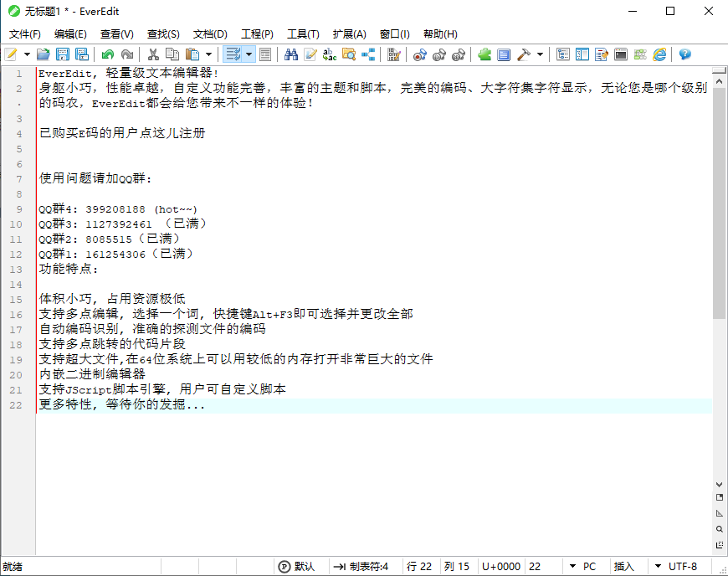Click the scissors Cut icon
This screenshot has height=576, width=728.
153,54
